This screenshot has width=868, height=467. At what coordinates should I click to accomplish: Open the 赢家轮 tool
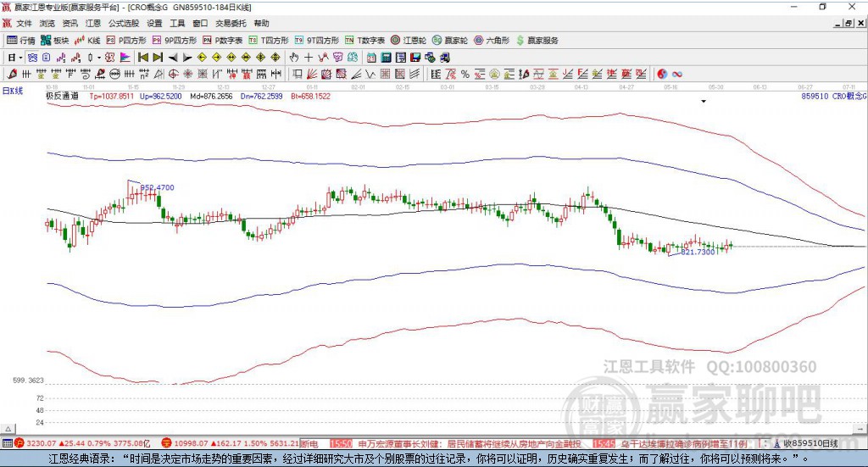450,41
